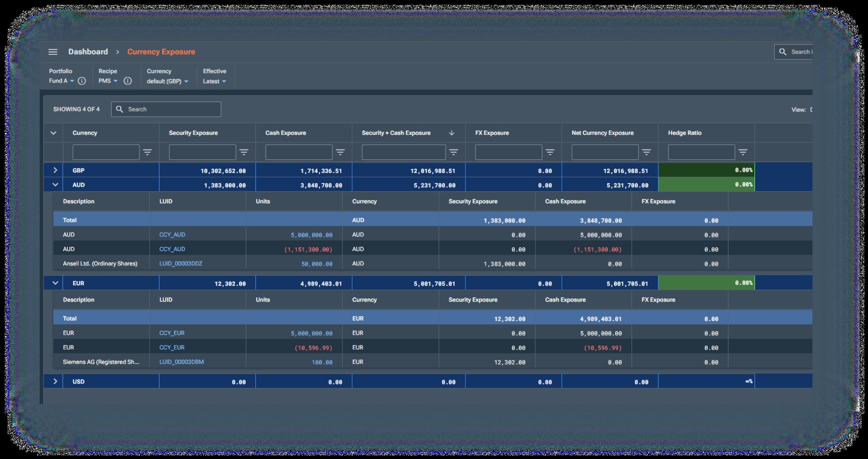
Task: Open the Cash Exposure filter icon
Action: click(x=340, y=152)
